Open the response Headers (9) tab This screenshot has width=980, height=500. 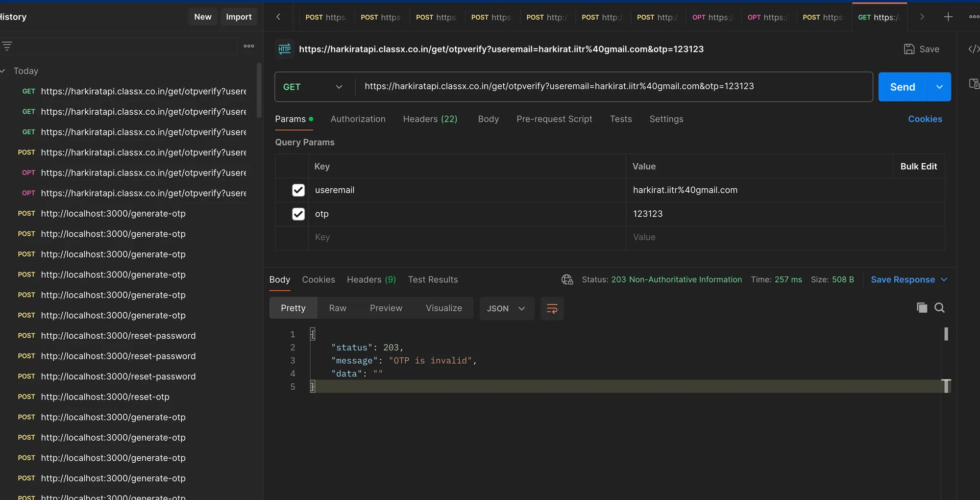point(371,279)
